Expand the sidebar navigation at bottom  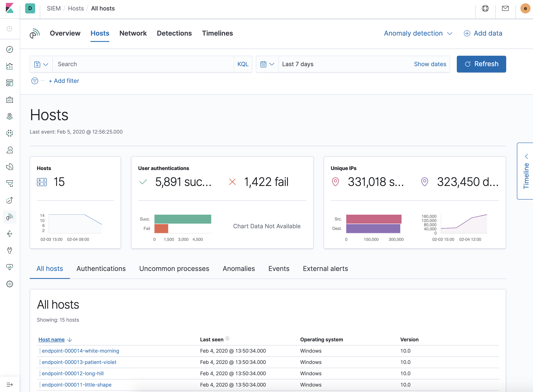pyautogui.click(x=9, y=384)
